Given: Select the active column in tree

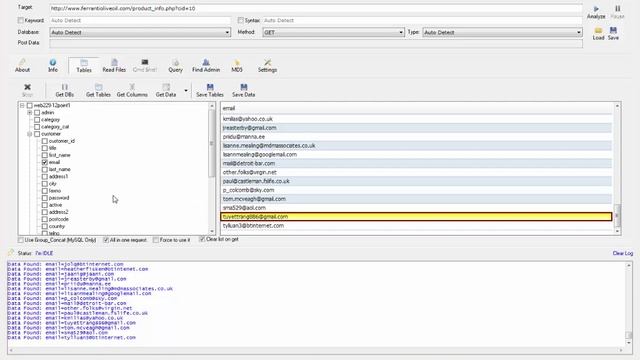Looking at the screenshot, I should coord(56,205).
